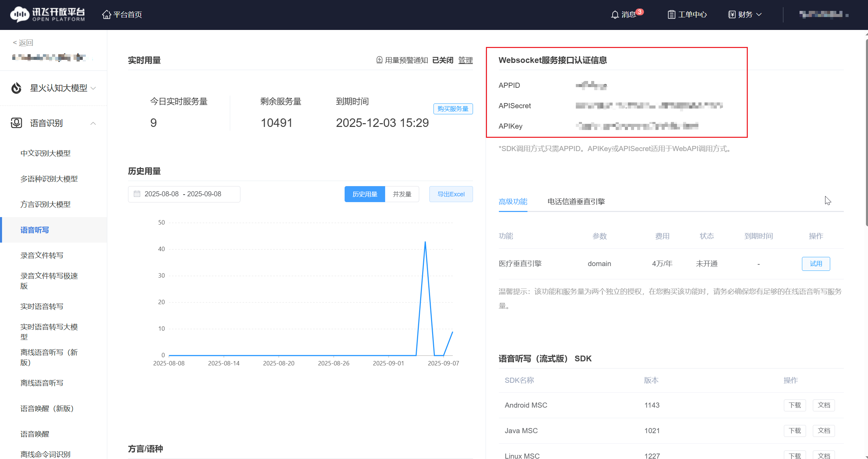Click the date range input 2025-08-08
Image resolution: width=868 pixels, height=459 pixels.
(x=161, y=194)
